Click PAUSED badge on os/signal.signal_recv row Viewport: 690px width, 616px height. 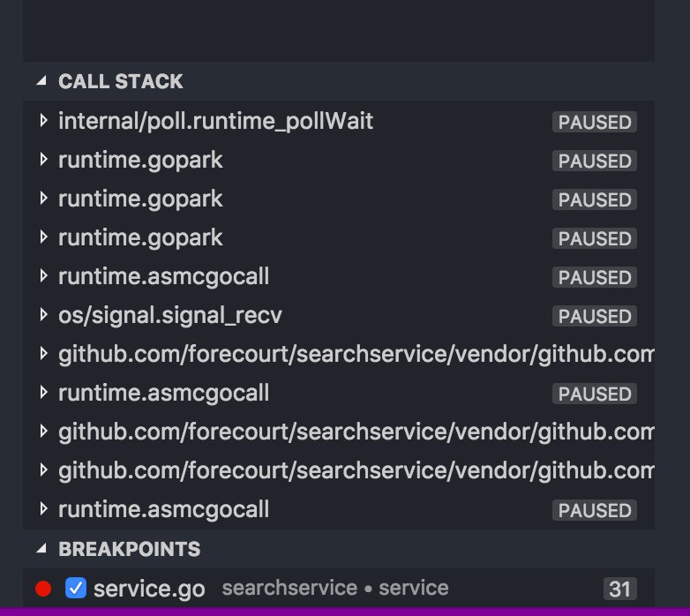pos(595,316)
